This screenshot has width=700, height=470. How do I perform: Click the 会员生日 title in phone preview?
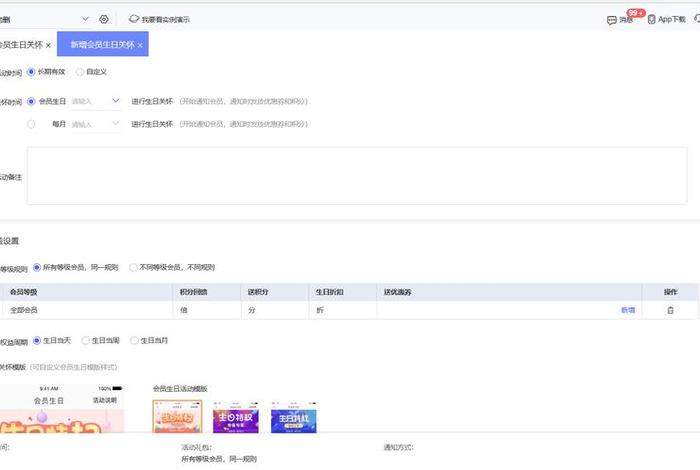(x=49, y=401)
